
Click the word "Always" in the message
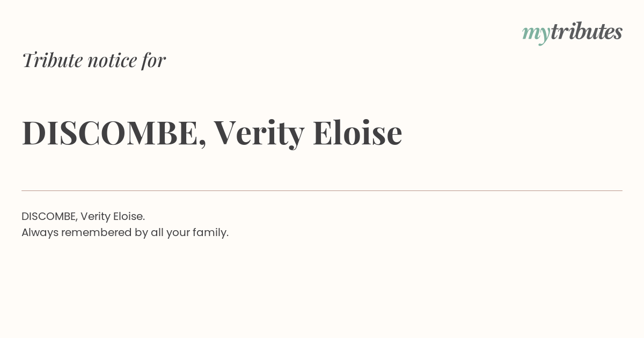click(40, 232)
